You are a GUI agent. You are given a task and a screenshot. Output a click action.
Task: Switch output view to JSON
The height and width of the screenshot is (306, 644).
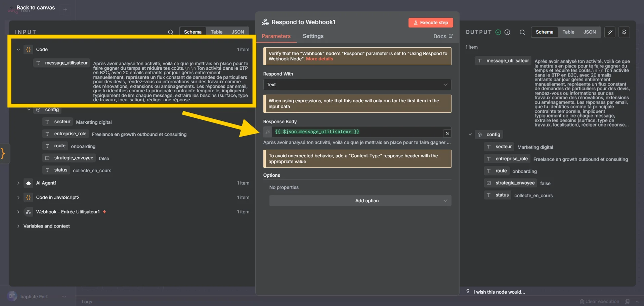tap(590, 32)
